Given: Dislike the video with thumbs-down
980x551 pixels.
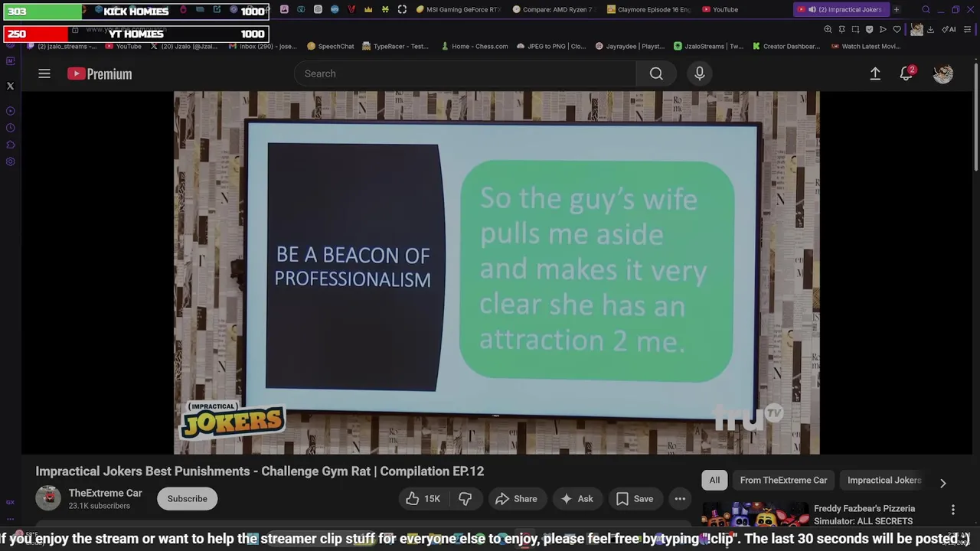Looking at the screenshot, I should point(465,499).
